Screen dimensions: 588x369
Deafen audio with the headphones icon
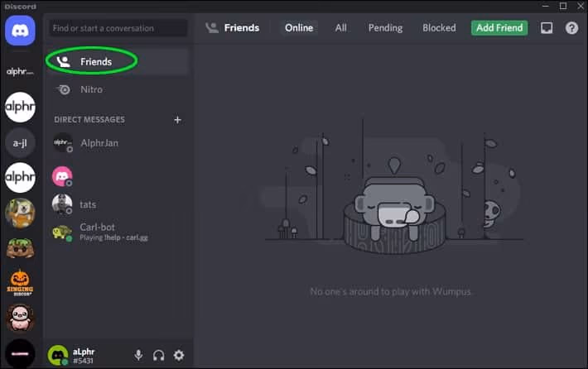coord(159,355)
